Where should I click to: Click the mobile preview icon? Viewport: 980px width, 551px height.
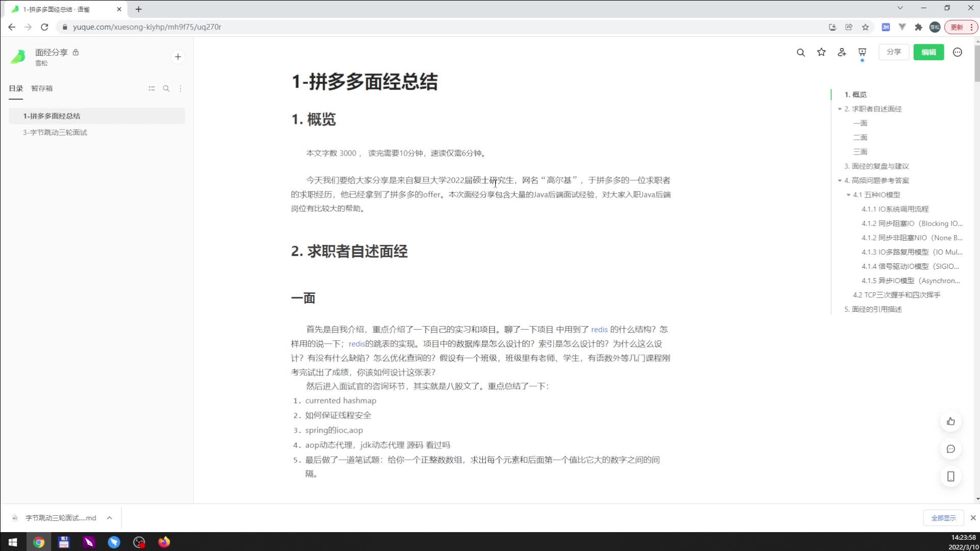point(950,477)
